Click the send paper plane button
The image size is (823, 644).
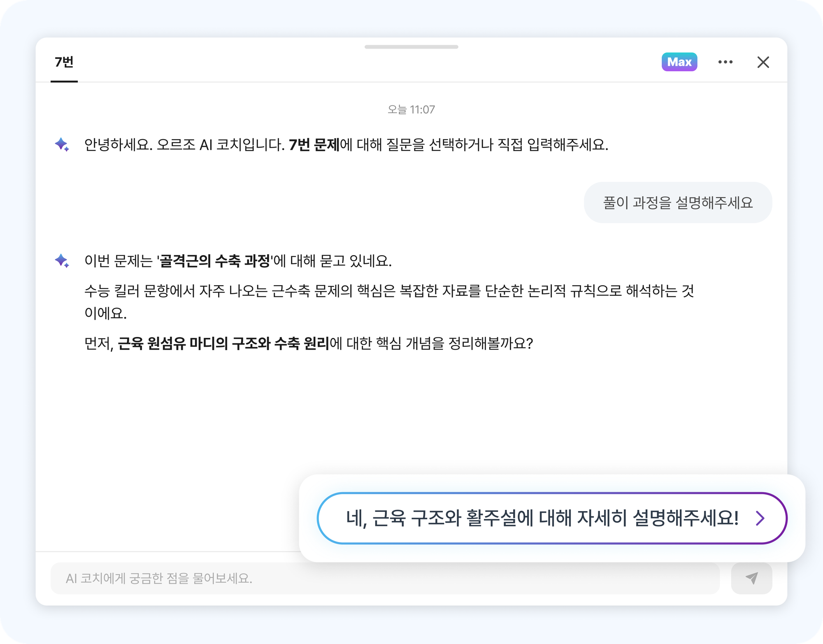[x=751, y=578]
